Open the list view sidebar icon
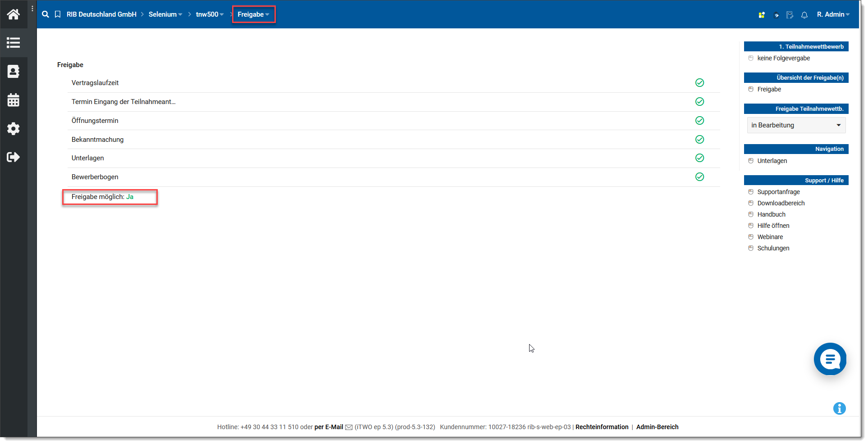This screenshot has width=868, height=444. (14, 43)
